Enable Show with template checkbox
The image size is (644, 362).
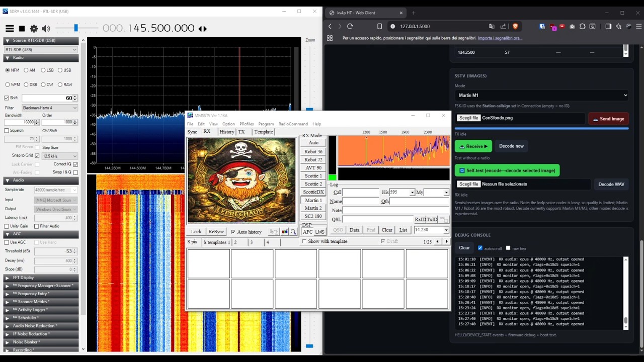coord(304,242)
